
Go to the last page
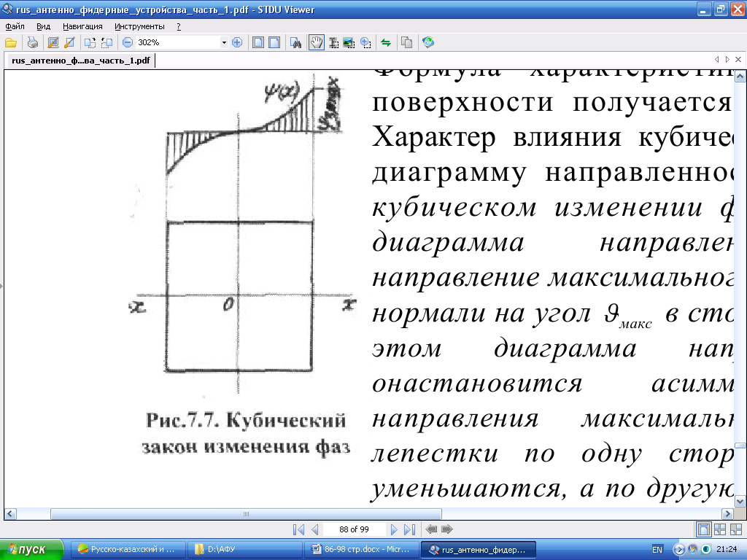[x=409, y=529]
